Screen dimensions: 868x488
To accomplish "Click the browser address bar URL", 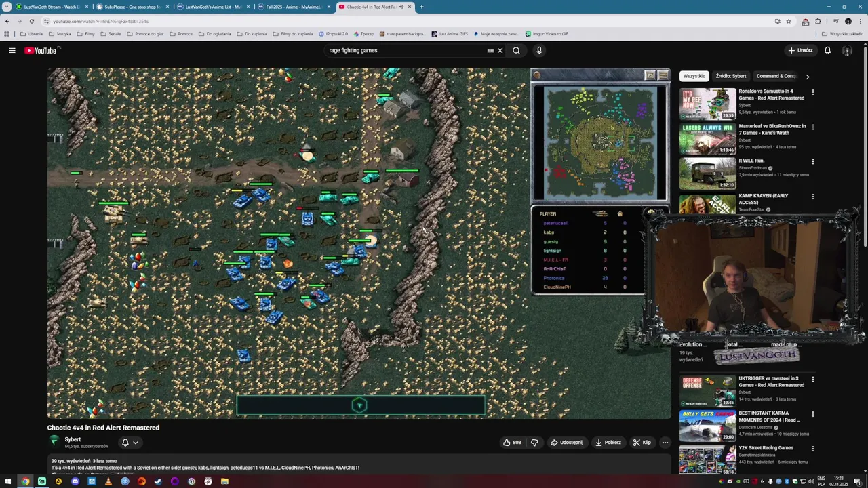I will coord(100,21).
